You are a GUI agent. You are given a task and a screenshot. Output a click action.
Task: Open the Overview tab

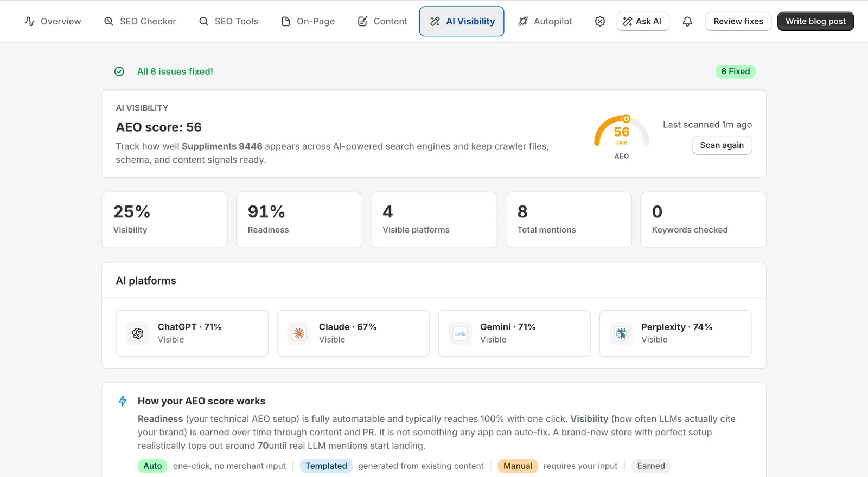tap(53, 21)
